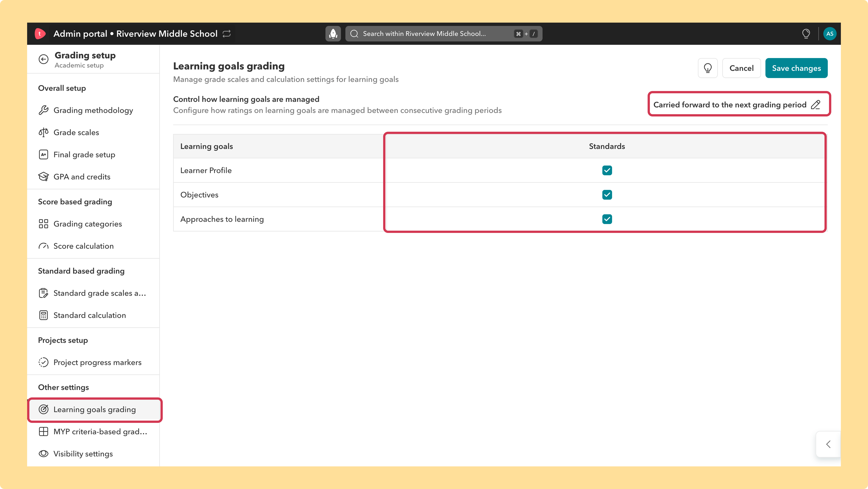This screenshot has height=489, width=868.
Task: Click the table icon for MYP criteria-based grading
Action: (x=44, y=432)
